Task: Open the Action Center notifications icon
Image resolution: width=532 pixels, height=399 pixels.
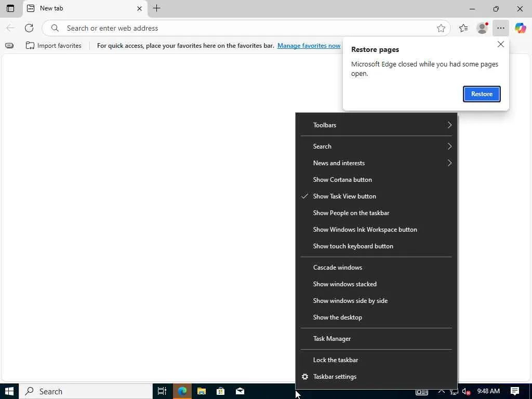Action: pyautogui.click(x=515, y=391)
